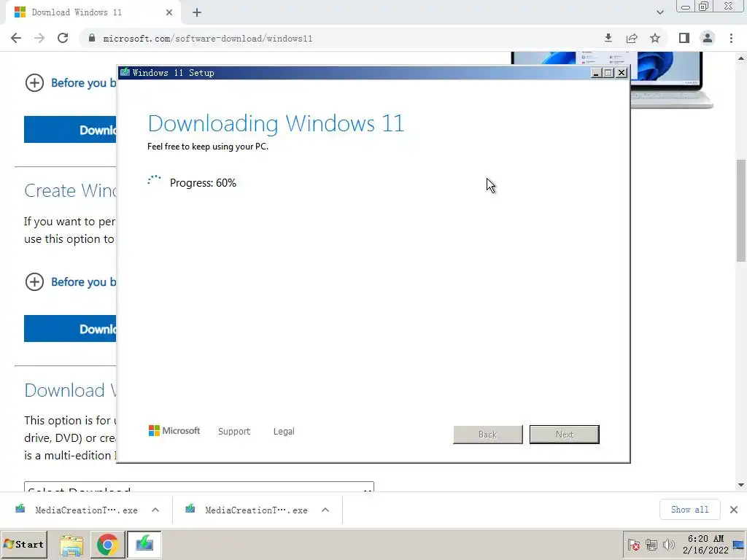This screenshot has width=747, height=560.
Task: Click the Show desktop tray icon
Action: [739, 545]
